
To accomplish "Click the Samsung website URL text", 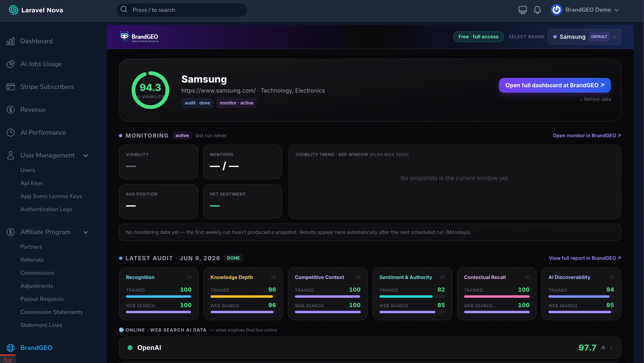I will [x=218, y=91].
